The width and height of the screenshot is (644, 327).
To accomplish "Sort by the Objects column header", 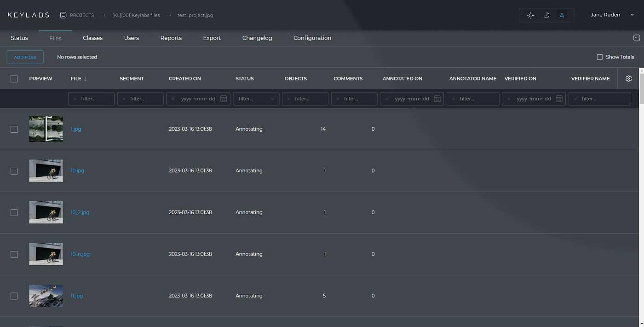I will coord(296,79).
